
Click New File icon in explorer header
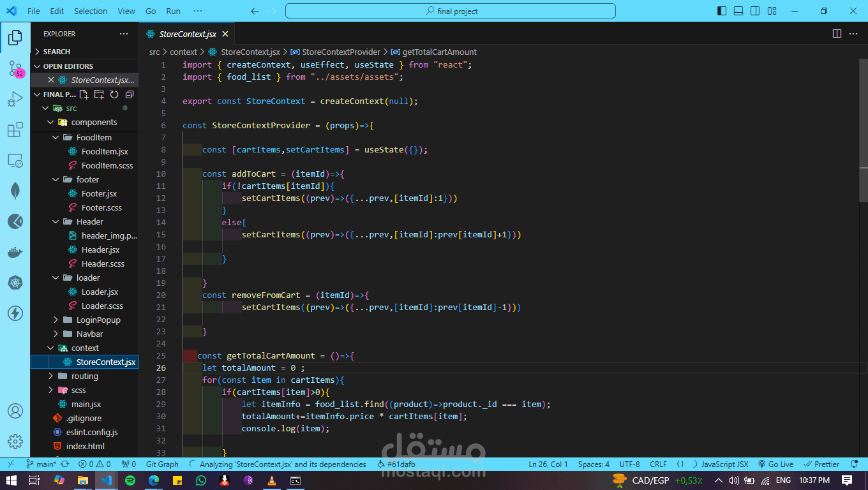click(x=84, y=94)
